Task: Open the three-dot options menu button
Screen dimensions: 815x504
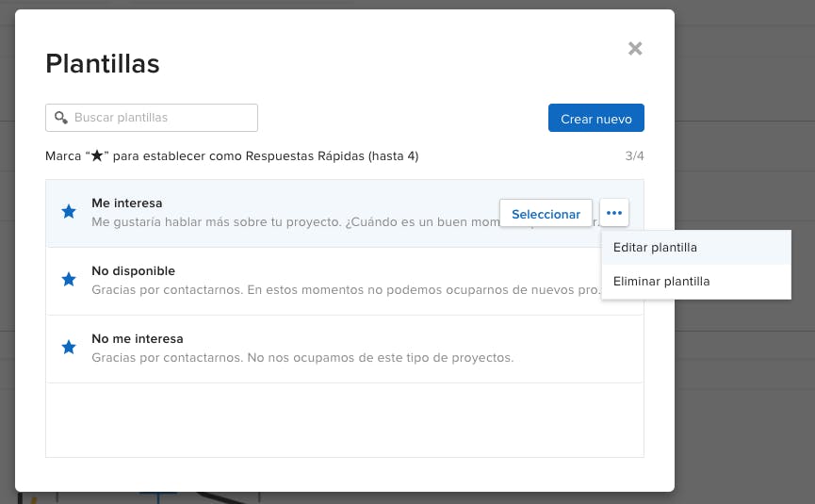Action: [614, 214]
